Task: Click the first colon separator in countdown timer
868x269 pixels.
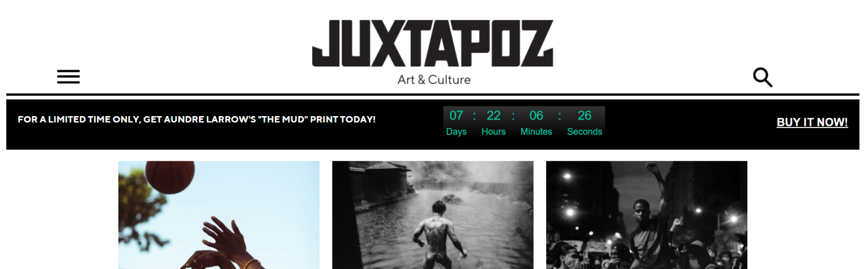Action: tap(474, 116)
